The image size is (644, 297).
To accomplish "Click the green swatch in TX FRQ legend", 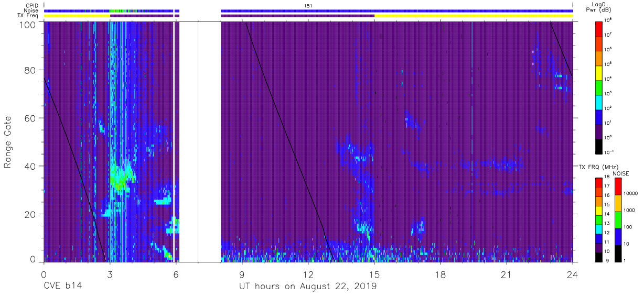I will [x=598, y=220].
